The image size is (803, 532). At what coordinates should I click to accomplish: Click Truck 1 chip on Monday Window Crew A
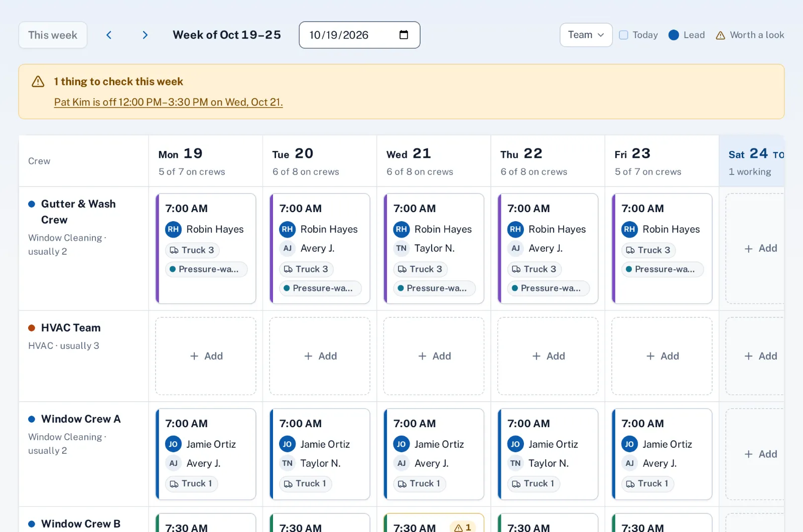[191, 483]
